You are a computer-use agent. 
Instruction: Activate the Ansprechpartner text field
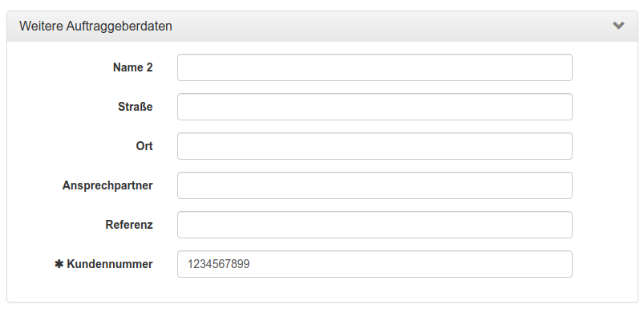click(375, 185)
